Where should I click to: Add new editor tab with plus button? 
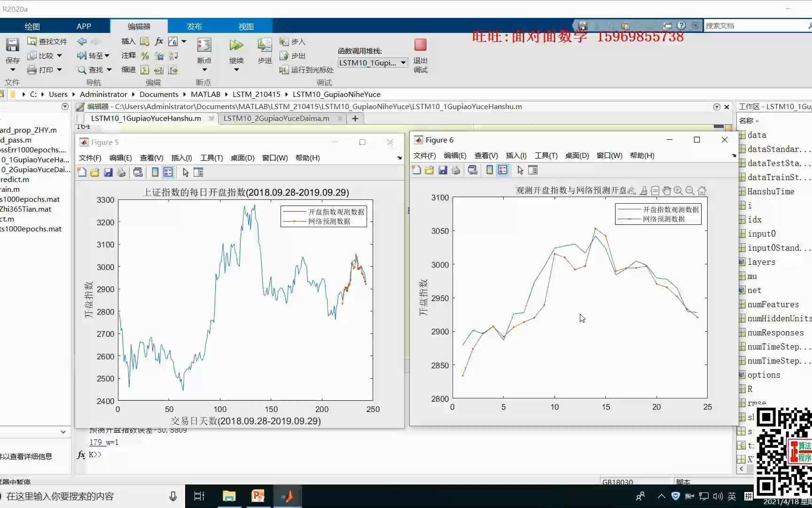[x=355, y=119]
